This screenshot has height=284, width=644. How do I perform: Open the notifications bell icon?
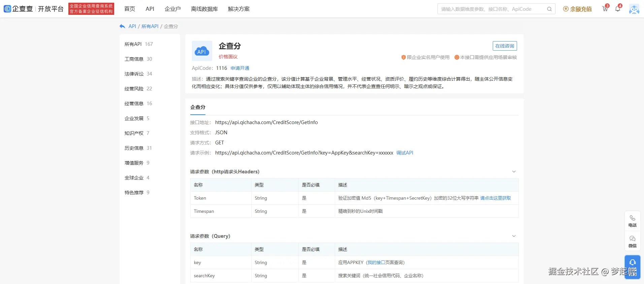(x=618, y=9)
